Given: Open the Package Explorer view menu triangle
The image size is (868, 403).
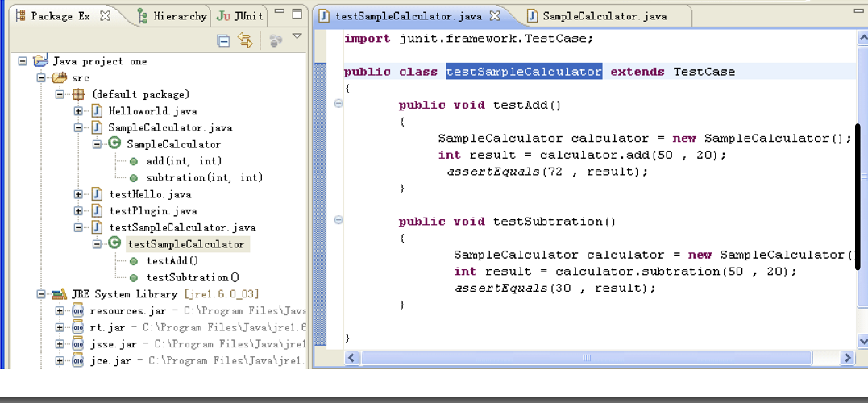Looking at the screenshot, I should pos(297,36).
